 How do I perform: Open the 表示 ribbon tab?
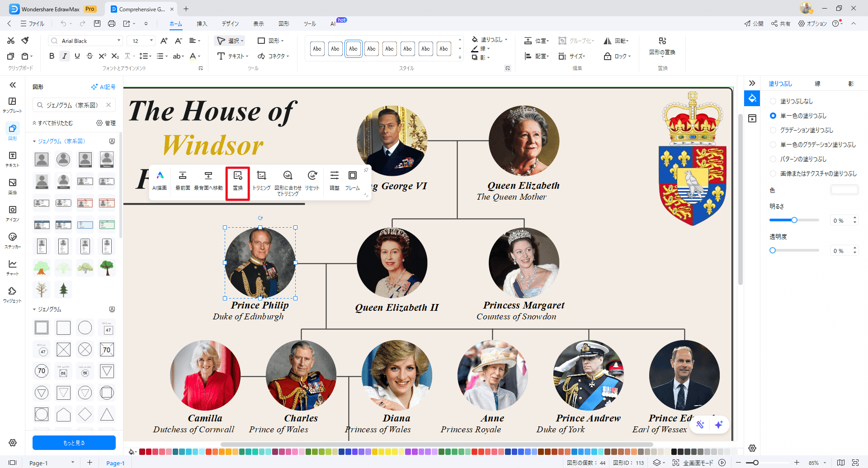[258, 23]
